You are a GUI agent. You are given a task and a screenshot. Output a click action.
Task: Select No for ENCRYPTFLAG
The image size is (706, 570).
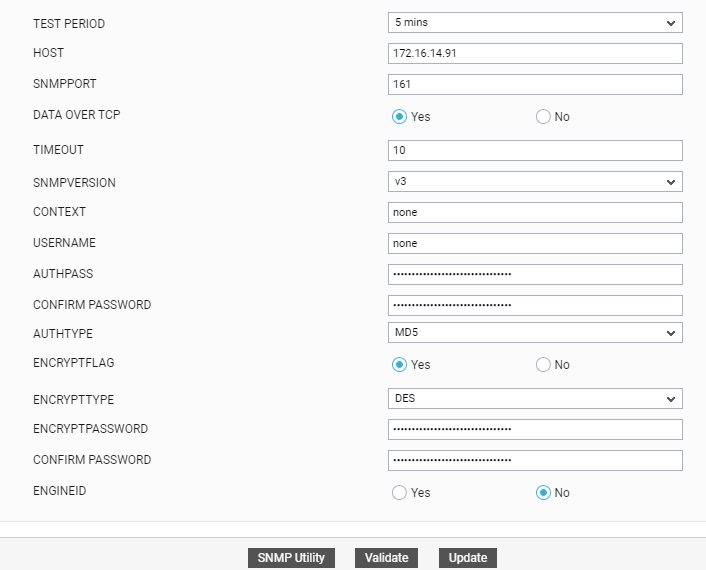(543, 365)
